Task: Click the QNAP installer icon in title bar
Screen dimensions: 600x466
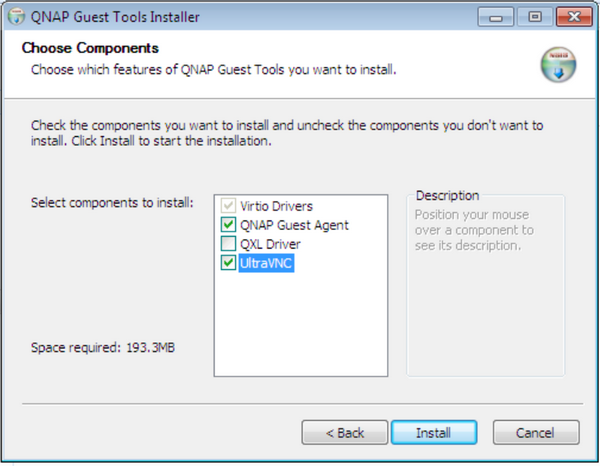Action: (x=16, y=17)
